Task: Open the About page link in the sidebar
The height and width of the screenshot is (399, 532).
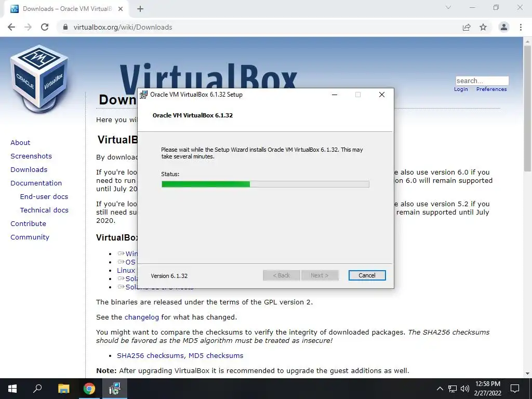Action: [20, 142]
